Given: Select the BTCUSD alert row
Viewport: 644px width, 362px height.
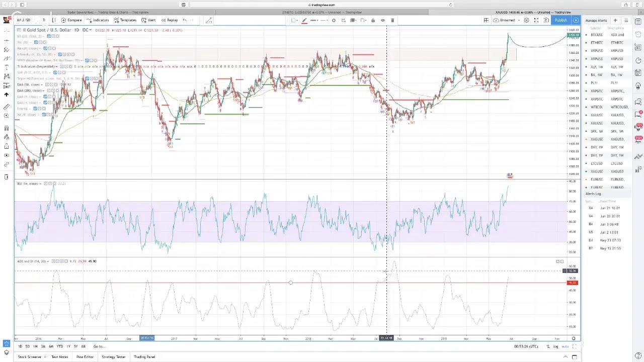Looking at the screenshot, I should [607, 35].
